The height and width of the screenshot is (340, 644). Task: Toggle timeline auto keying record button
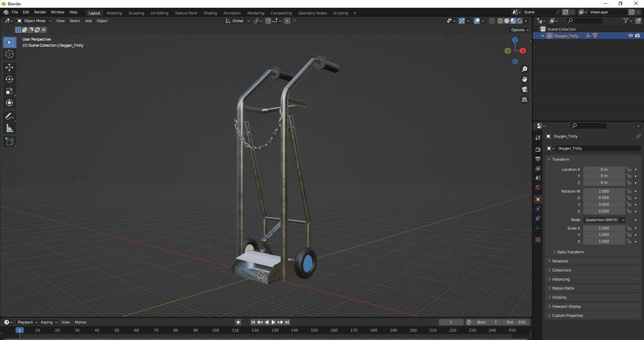[238, 322]
